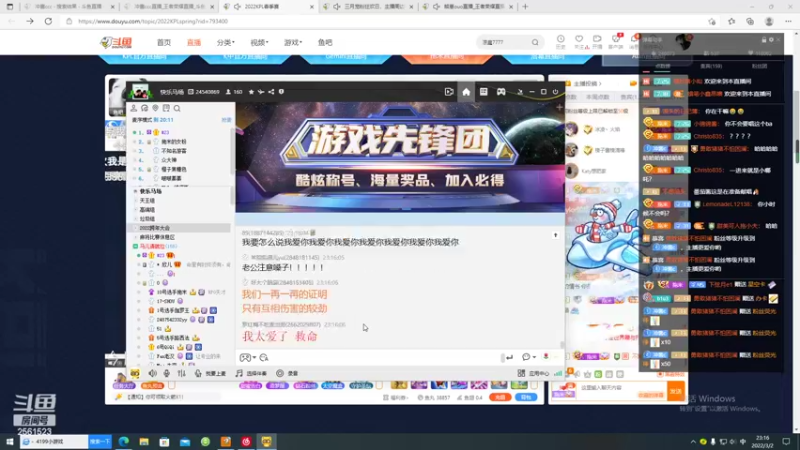Select 娃娃组 channel row
This screenshot has height=450, width=800.
pos(147,219)
